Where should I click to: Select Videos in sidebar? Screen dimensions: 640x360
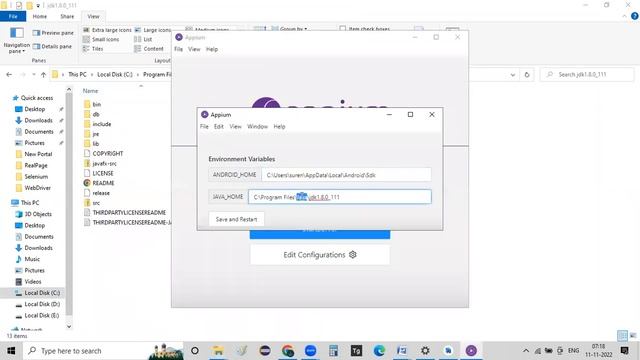[28, 282]
